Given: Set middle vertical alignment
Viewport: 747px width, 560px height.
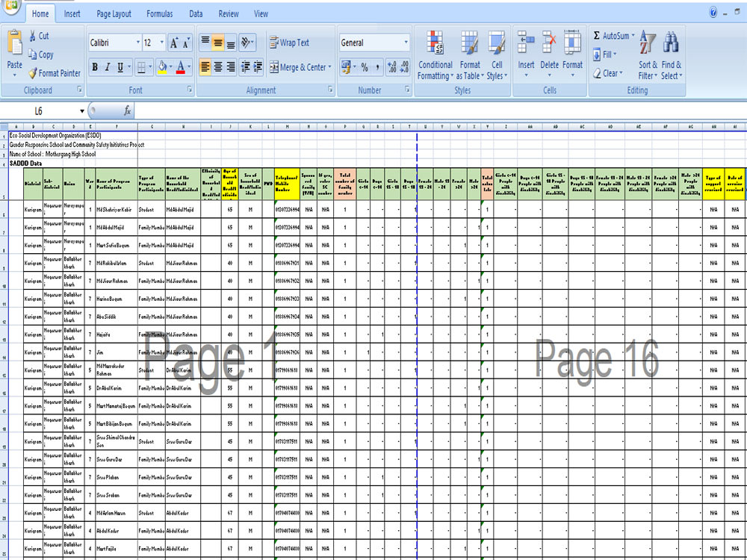Looking at the screenshot, I should click(x=217, y=43).
